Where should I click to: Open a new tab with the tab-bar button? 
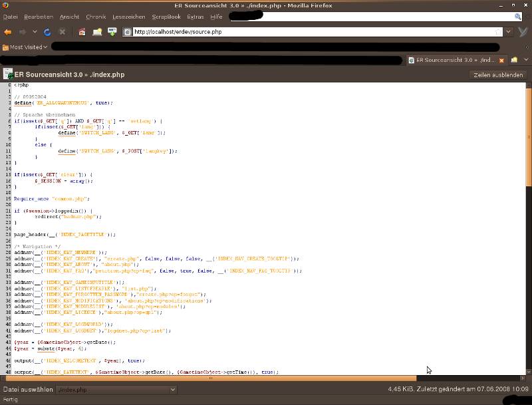[514, 60]
